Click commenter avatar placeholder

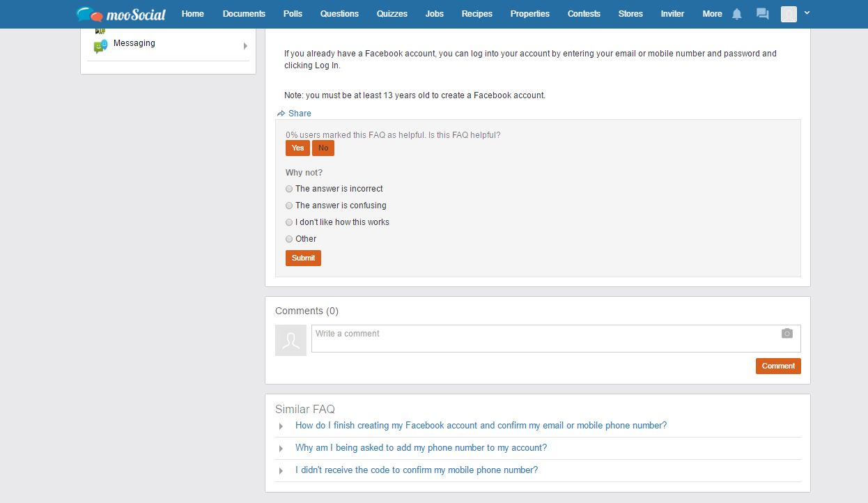(291, 340)
